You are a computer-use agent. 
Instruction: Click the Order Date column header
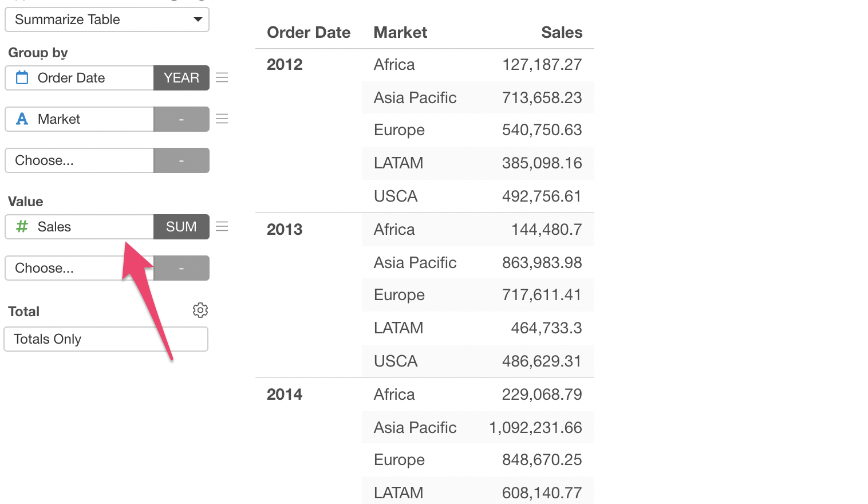pyautogui.click(x=309, y=33)
